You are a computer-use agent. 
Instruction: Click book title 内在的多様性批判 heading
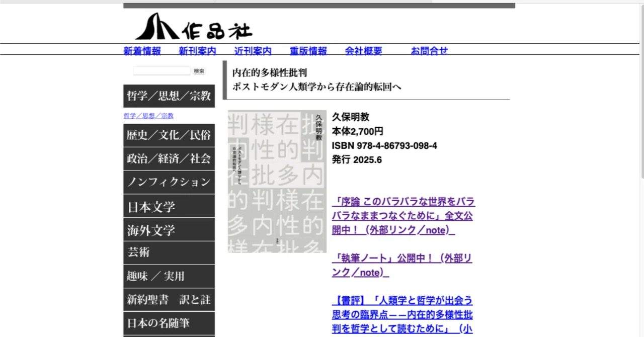click(x=270, y=72)
